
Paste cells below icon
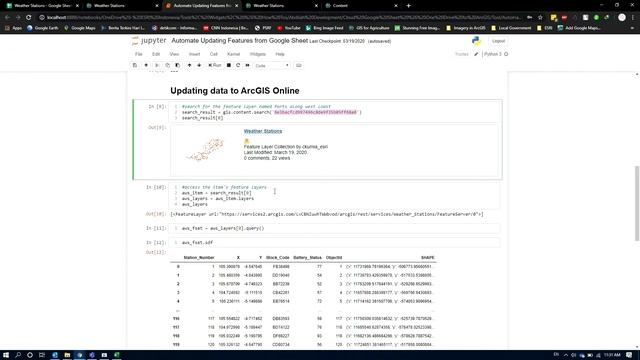point(178,65)
